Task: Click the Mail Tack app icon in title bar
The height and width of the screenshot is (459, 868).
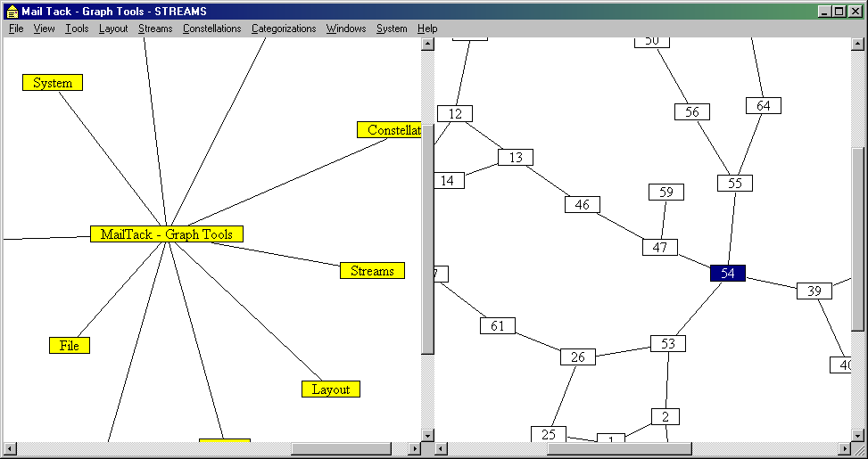Action: point(12,12)
